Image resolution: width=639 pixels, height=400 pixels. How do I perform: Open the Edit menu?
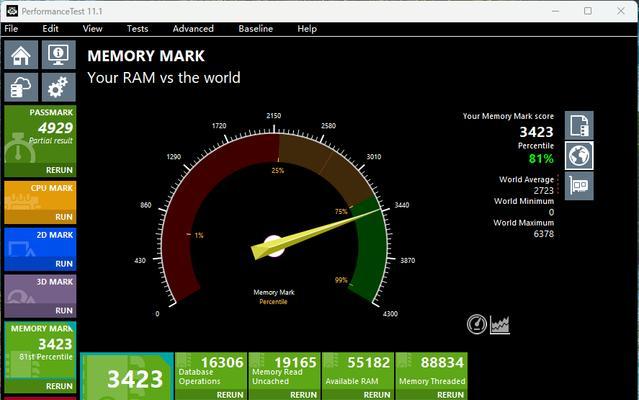pyautogui.click(x=50, y=29)
